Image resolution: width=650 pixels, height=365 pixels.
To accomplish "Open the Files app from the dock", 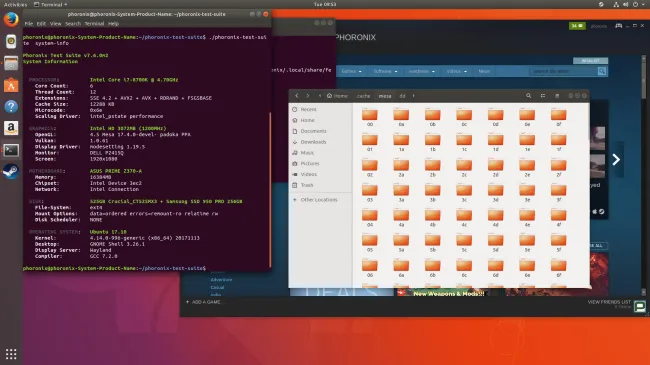I will 11,63.
